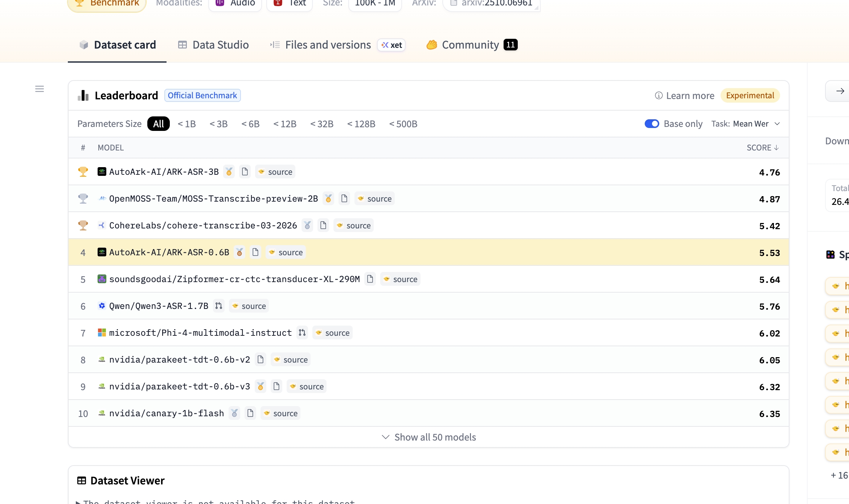
Task: Open the nvidia/canary-1b-flash model link
Action: pyautogui.click(x=167, y=413)
